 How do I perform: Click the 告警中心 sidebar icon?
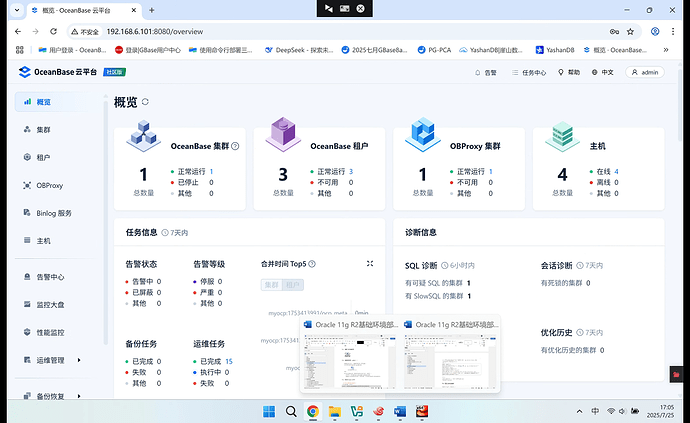click(27, 277)
